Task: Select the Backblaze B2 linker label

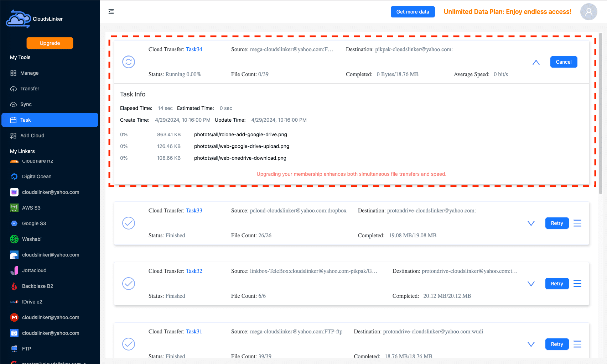Action: click(37, 286)
